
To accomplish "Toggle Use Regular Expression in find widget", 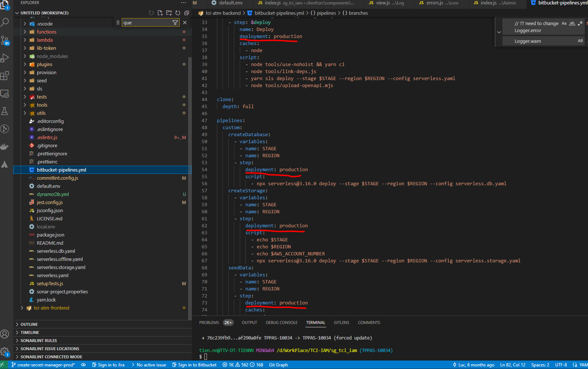I will [580, 23].
